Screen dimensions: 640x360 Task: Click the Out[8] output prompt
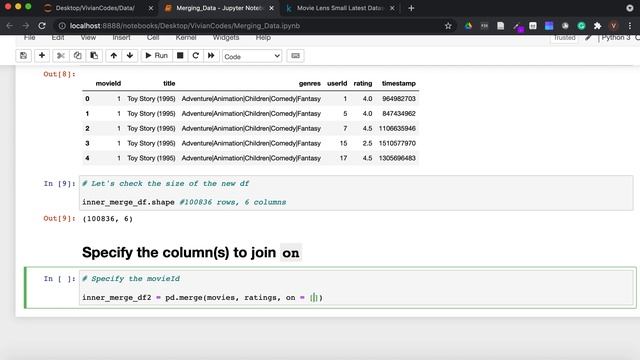point(60,74)
